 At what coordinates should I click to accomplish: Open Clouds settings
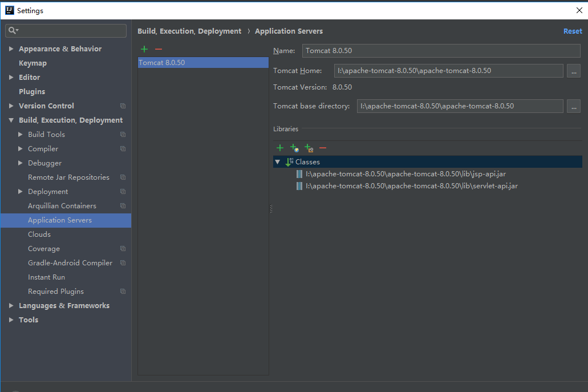coord(39,234)
